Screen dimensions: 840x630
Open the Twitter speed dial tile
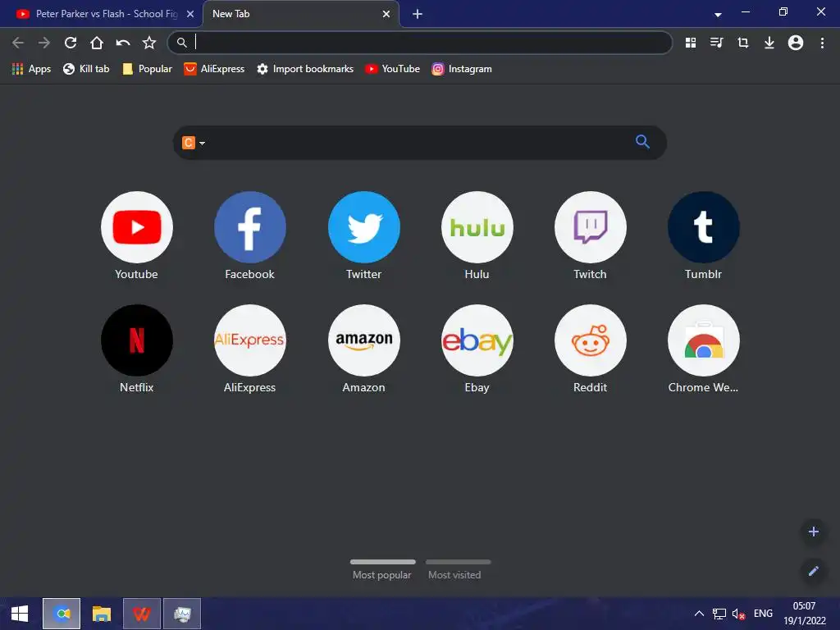click(x=363, y=235)
